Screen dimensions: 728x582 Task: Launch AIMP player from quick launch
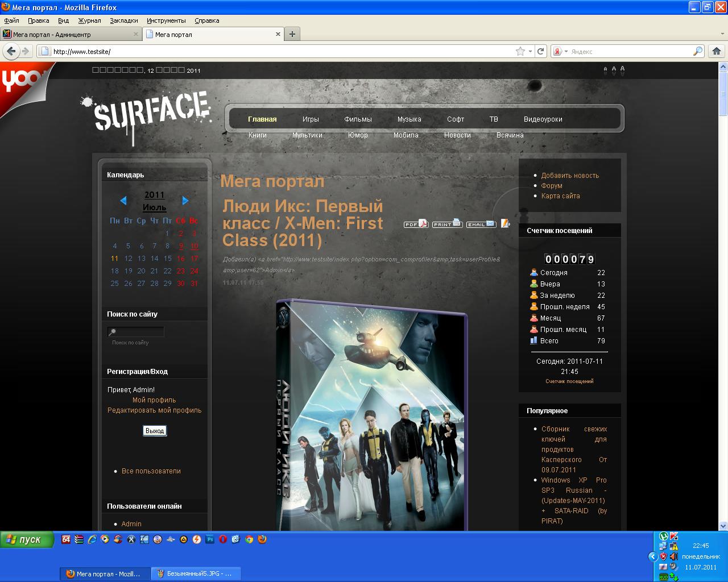(x=184, y=539)
